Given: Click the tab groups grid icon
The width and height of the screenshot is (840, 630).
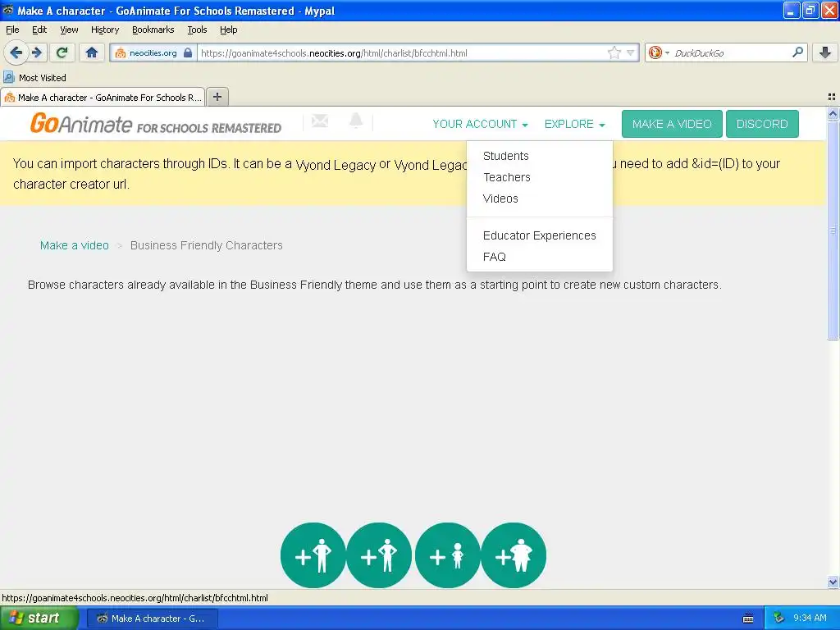Looking at the screenshot, I should (832, 97).
